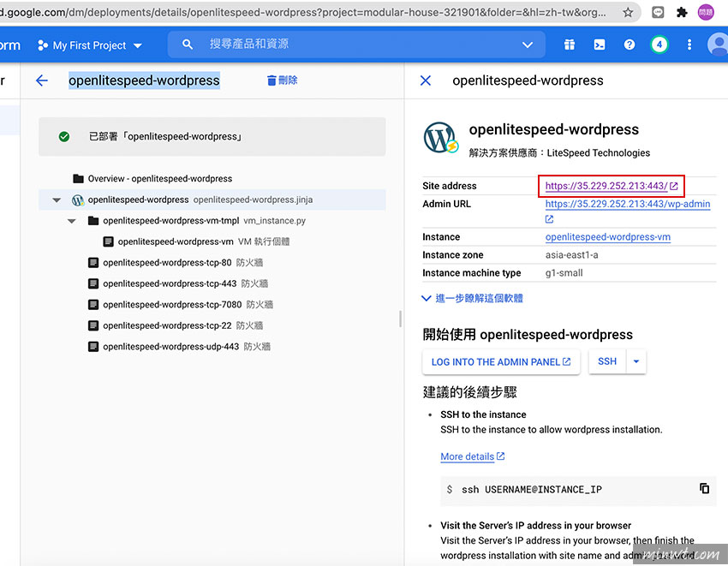
Task: Collapse the openlitespeed-wordpress-vm-tmpl node
Action: [x=71, y=221]
